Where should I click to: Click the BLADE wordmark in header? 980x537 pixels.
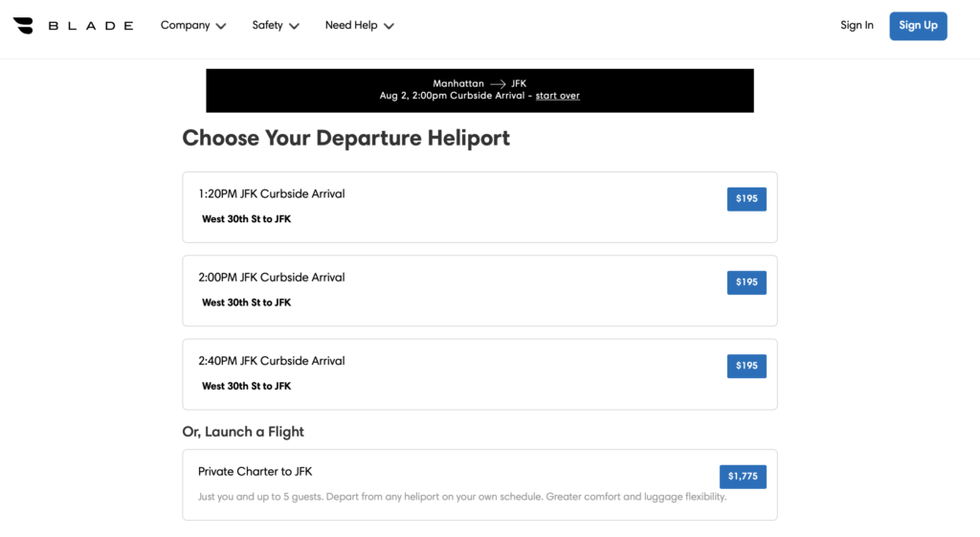tap(91, 26)
